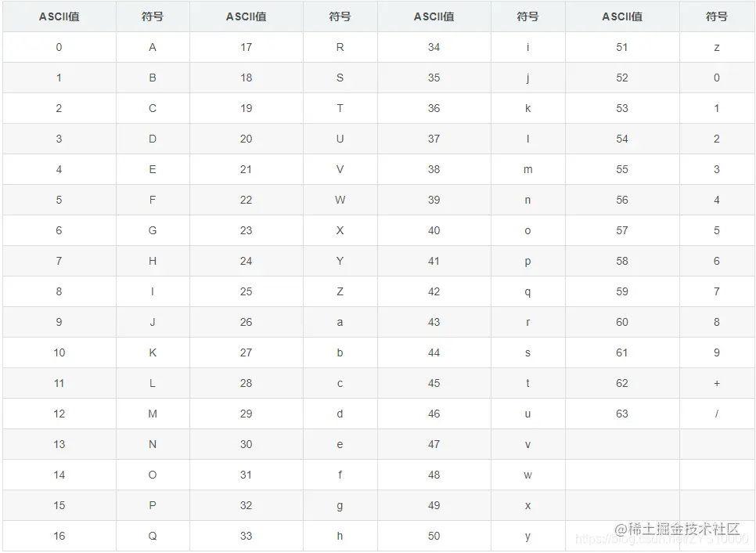Click the cell with symbol Q
This screenshot has height=553, width=756.
[153, 536]
